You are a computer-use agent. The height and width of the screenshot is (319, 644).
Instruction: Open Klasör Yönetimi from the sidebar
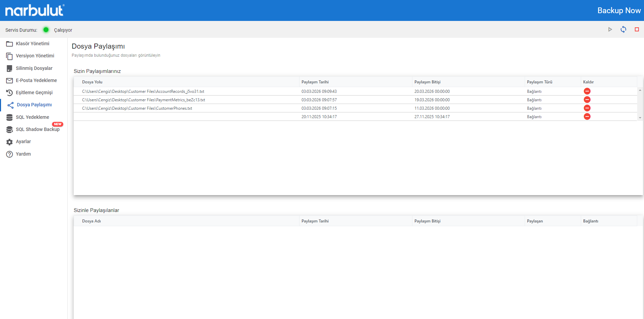pos(32,44)
